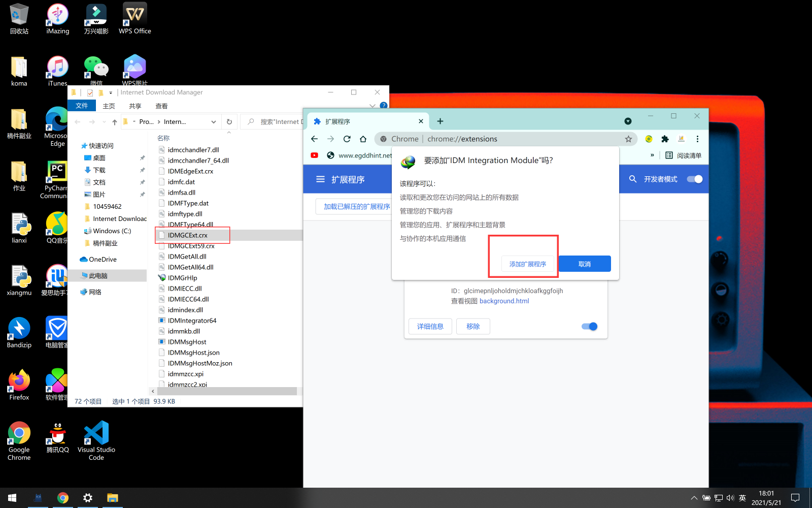812x508 pixels.
Task: Click 取消 to cancel adding extension
Action: 585,264
